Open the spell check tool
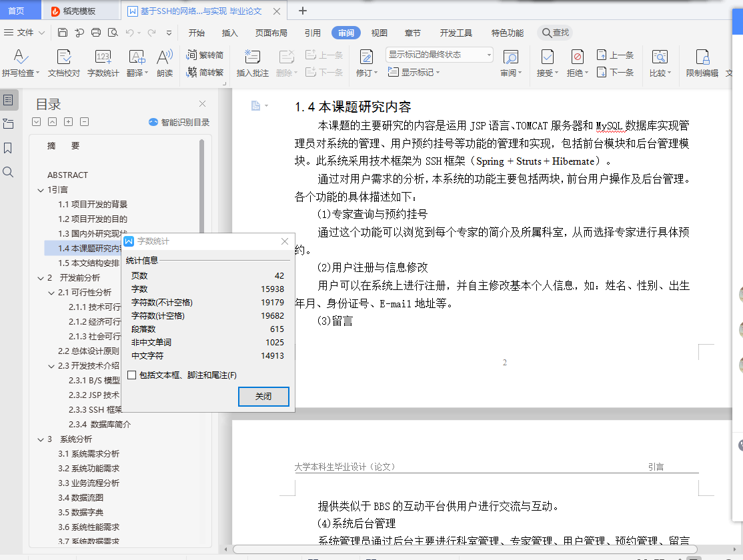Viewport: 743px width, 560px height. click(21, 63)
